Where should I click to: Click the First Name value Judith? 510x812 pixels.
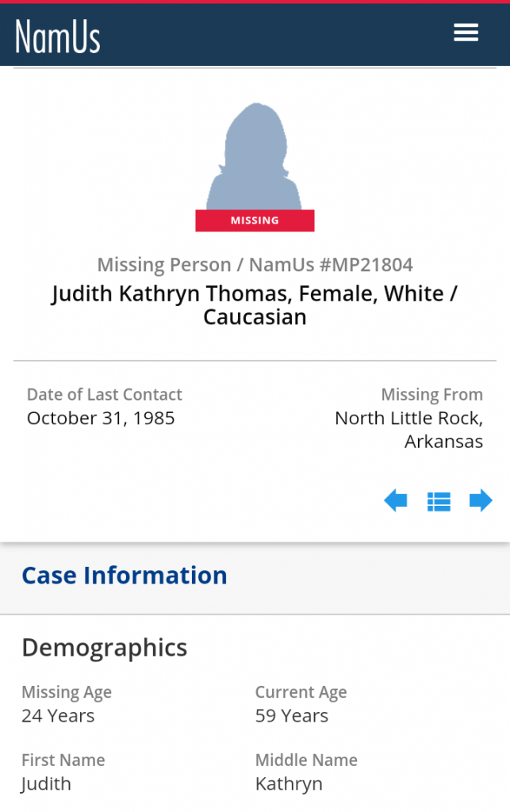coord(46,784)
